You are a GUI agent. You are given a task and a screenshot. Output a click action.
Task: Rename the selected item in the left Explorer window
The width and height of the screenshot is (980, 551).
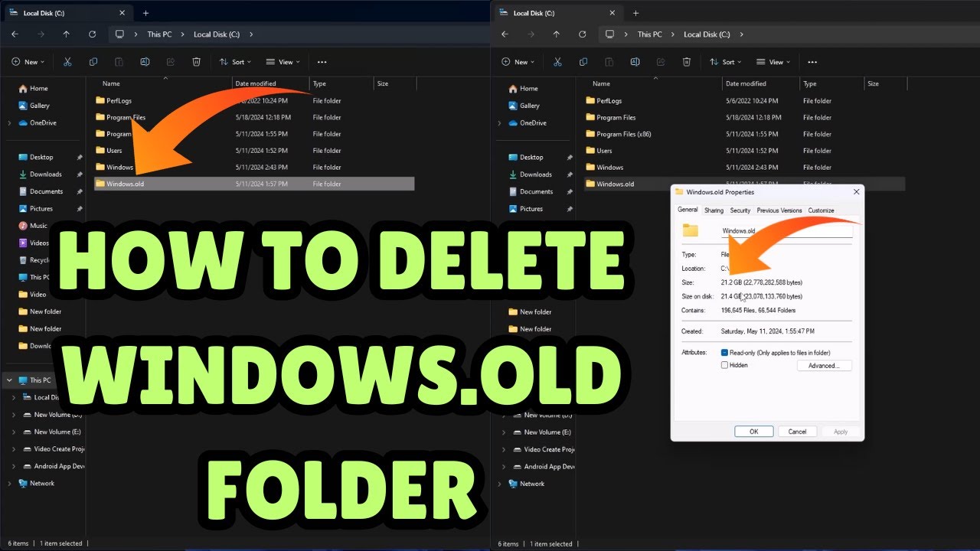click(x=145, y=62)
